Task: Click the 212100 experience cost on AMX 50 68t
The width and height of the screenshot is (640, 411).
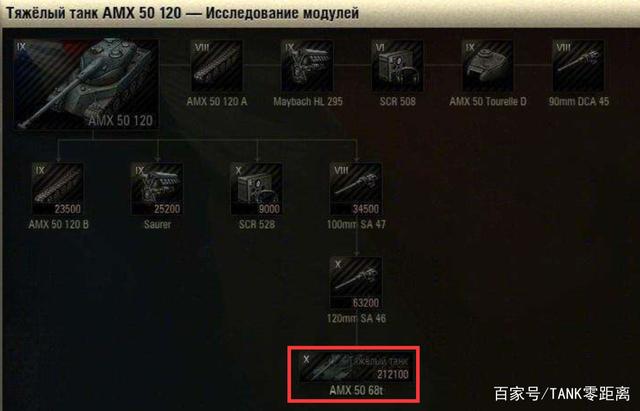Action: click(393, 374)
